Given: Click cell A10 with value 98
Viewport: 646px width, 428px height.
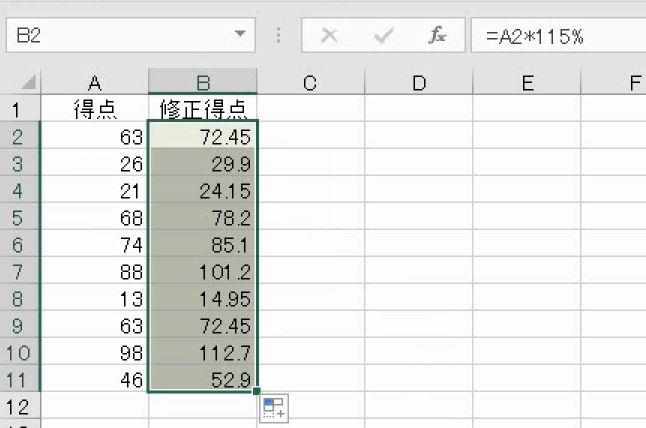Looking at the screenshot, I should [95, 351].
